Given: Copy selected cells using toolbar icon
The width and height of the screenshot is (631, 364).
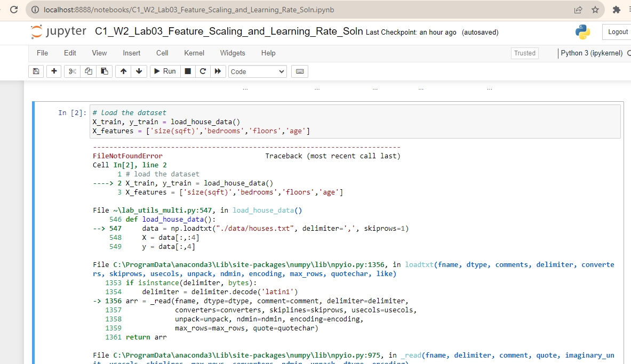Looking at the screenshot, I should click(x=89, y=71).
